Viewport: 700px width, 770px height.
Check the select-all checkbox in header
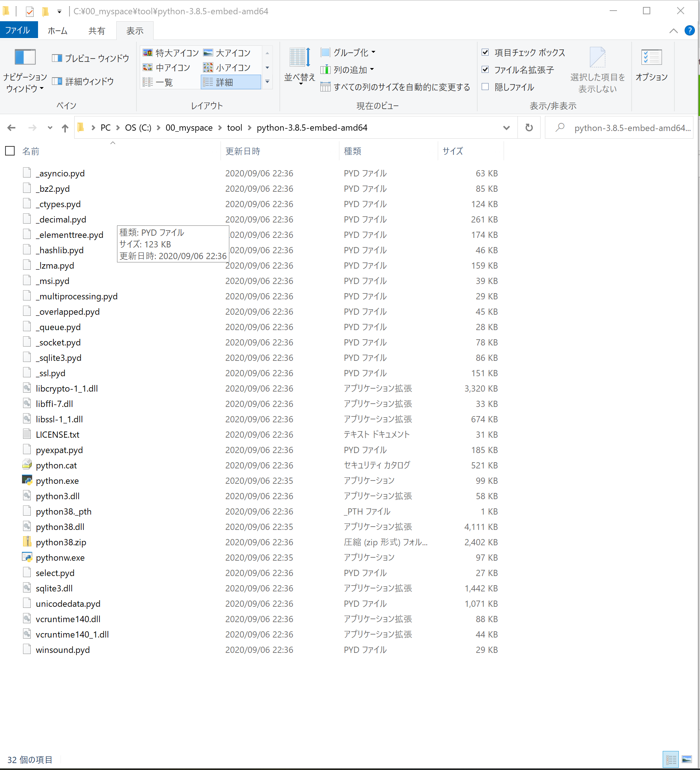[10, 151]
